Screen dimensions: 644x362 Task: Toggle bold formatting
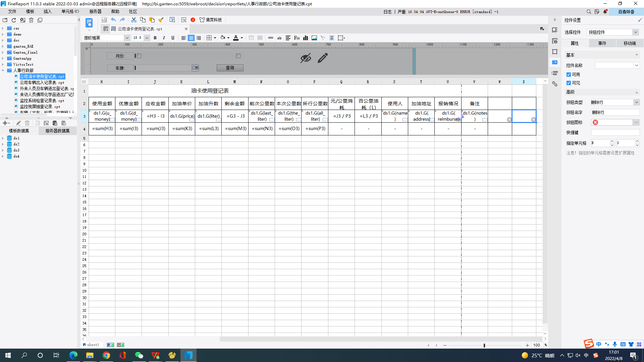point(155,38)
